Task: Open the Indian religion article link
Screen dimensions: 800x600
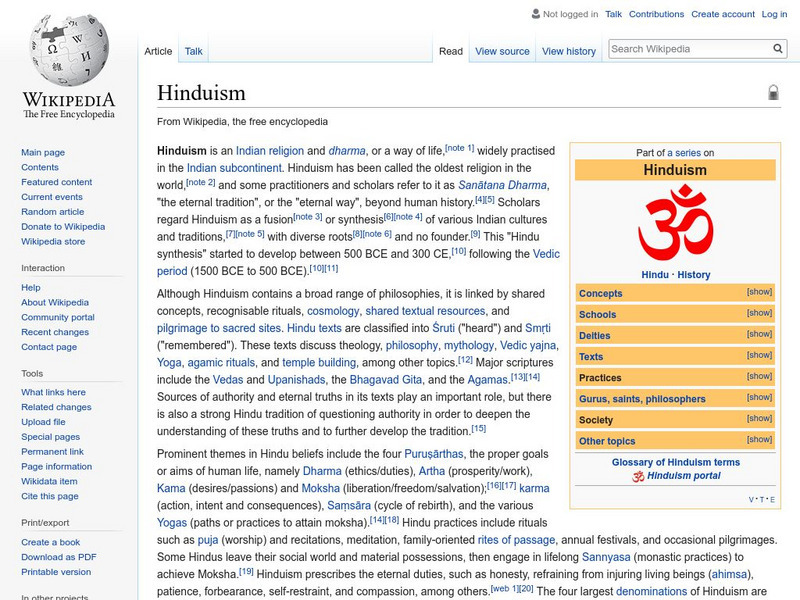Action: coord(269,151)
